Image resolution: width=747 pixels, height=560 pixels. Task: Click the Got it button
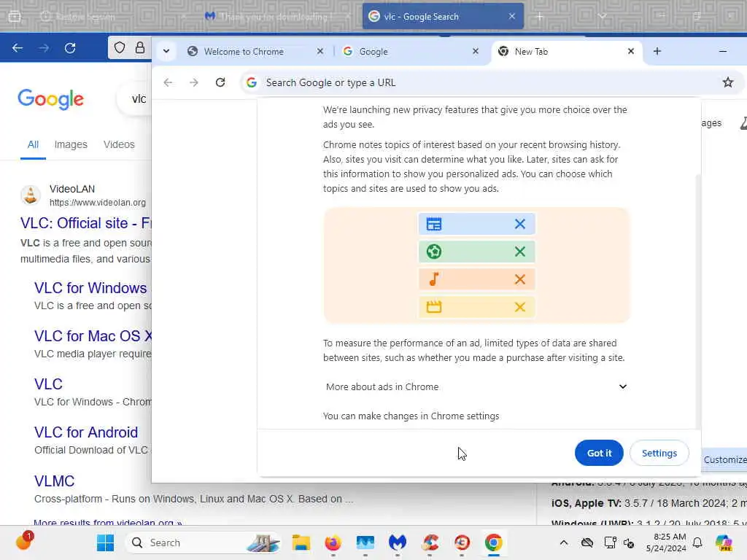click(599, 453)
